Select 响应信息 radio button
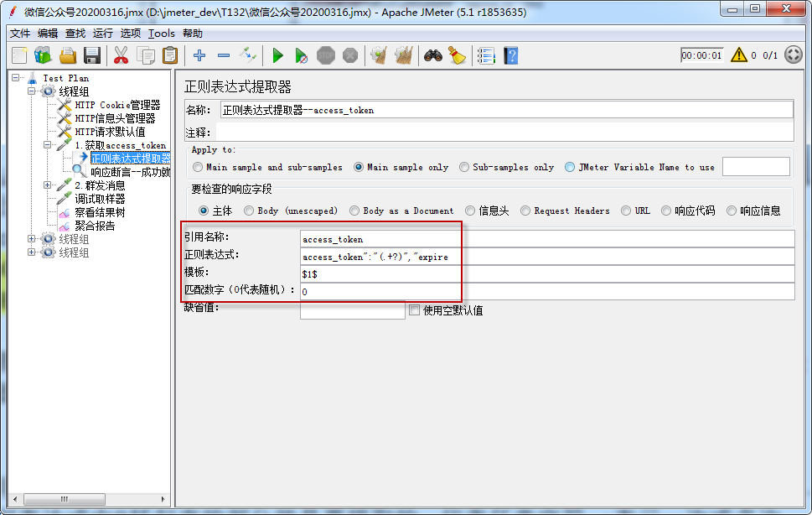Viewport: 812px width, 515px height. tap(732, 211)
